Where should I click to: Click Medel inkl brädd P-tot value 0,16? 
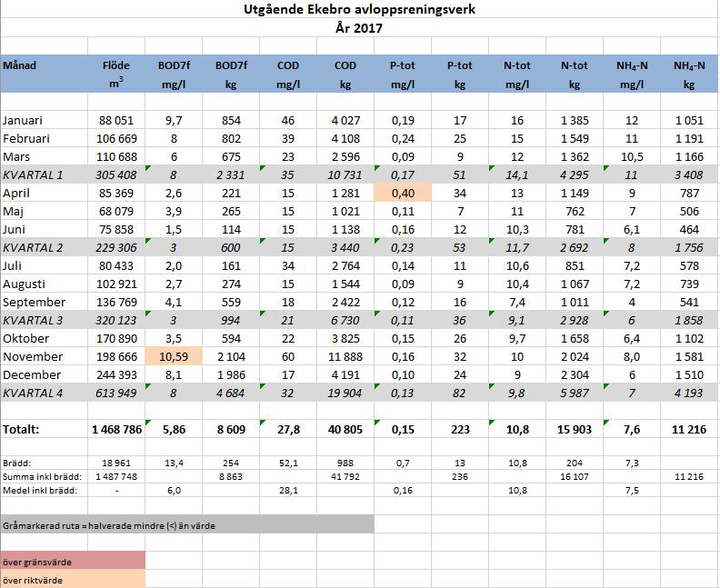pyautogui.click(x=403, y=490)
